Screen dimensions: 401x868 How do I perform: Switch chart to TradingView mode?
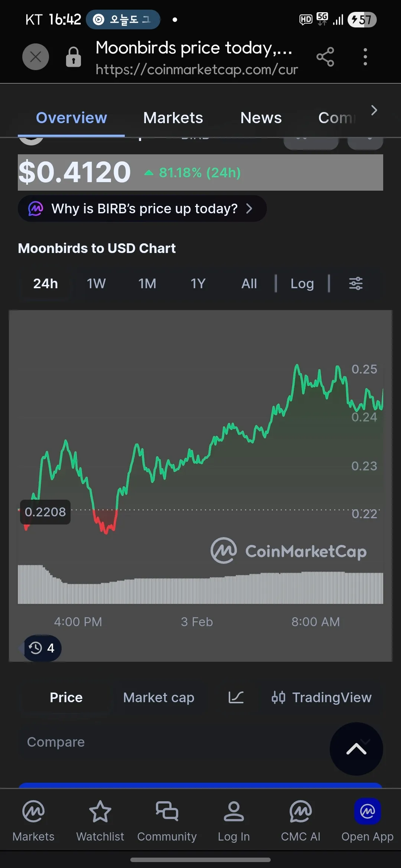[x=322, y=698]
